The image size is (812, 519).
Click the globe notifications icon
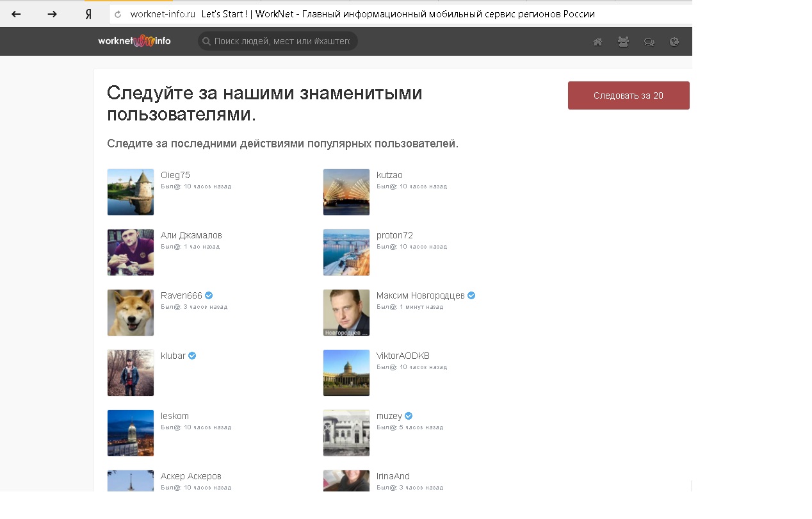click(x=674, y=42)
